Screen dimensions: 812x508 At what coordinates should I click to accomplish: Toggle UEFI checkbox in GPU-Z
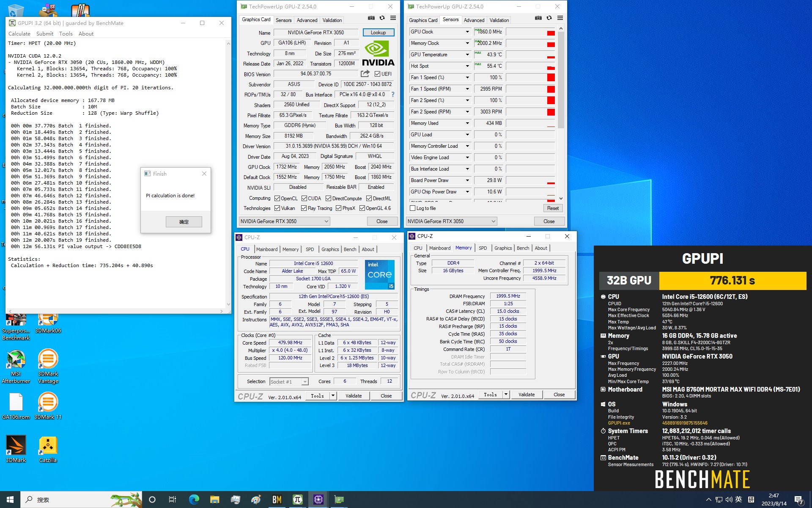click(x=377, y=74)
